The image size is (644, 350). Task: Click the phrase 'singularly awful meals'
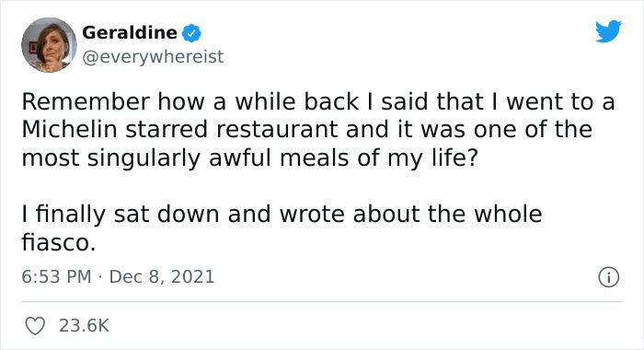coord(218,158)
